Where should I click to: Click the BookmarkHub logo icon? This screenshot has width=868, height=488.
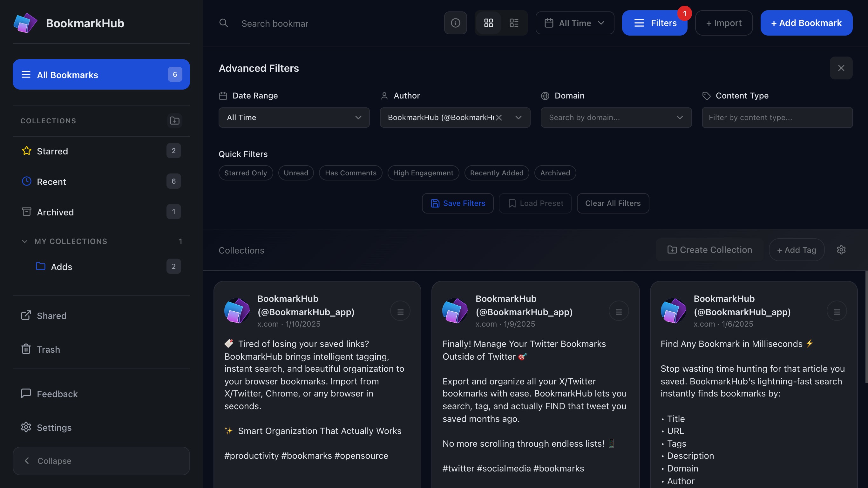[x=25, y=23]
